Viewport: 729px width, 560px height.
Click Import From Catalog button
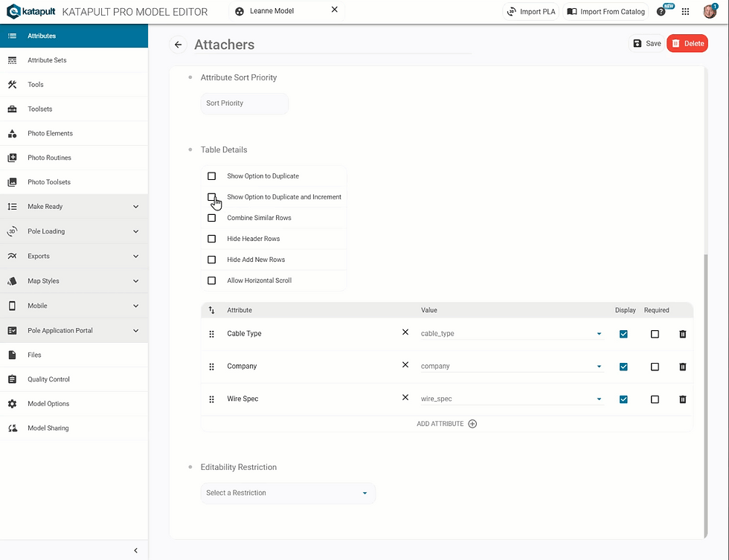[x=606, y=12]
